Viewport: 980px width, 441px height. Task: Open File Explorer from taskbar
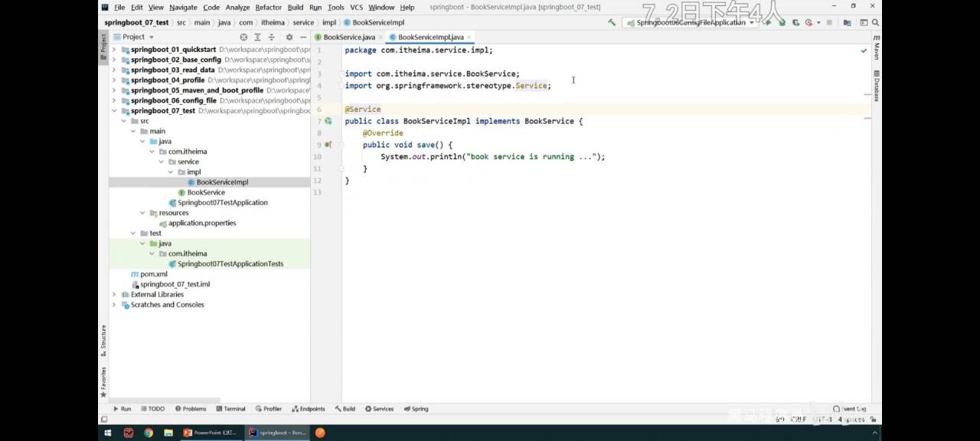pyautogui.click(x=168, y=433)
